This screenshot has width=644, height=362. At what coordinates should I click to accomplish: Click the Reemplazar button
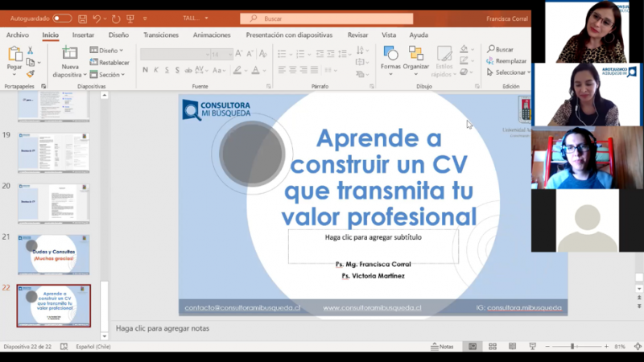[506, 61]
